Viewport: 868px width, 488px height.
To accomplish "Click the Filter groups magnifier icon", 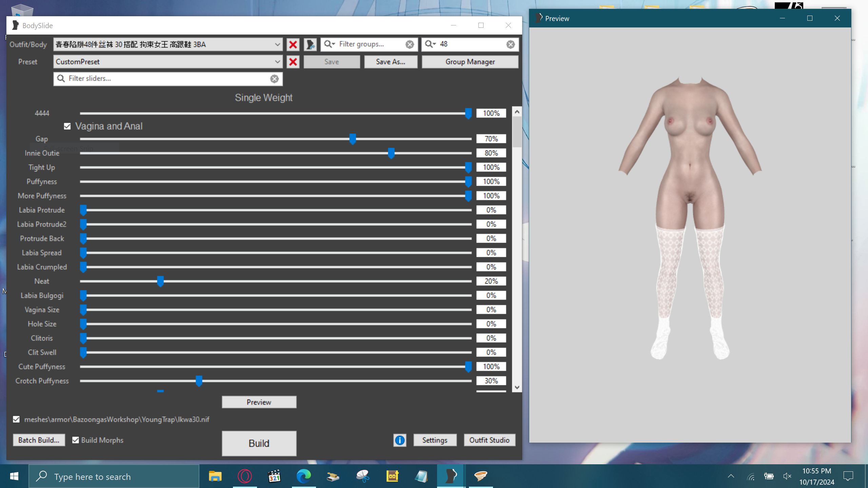I will 329,44.
